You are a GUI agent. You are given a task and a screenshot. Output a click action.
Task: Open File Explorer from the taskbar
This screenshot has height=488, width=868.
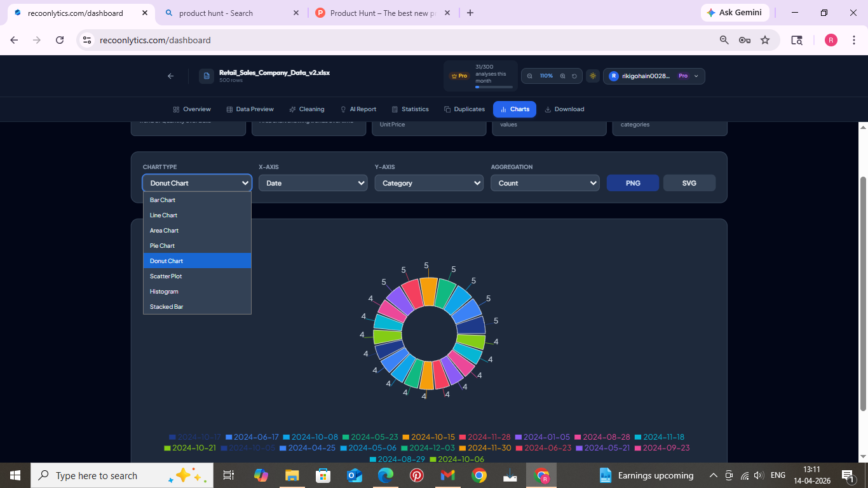pos(292,475)
